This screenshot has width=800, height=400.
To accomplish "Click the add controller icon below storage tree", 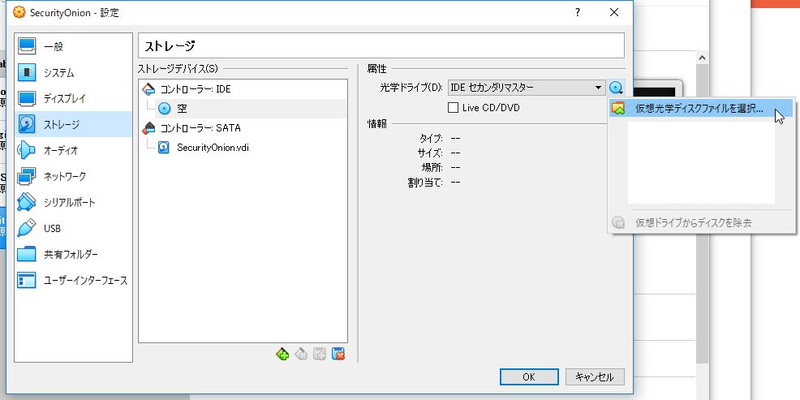I will point(283,354).
